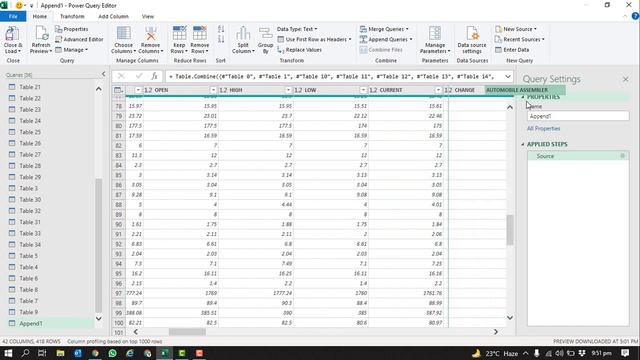Click the Source step gear icon
This screenshot has width=640, height=360.
click(x=622, y=156)
